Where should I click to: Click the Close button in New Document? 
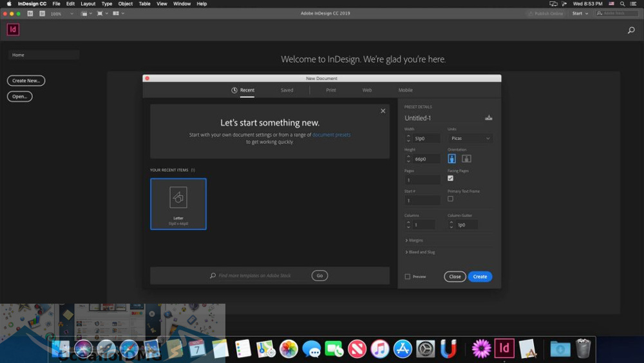click(455, 277)
